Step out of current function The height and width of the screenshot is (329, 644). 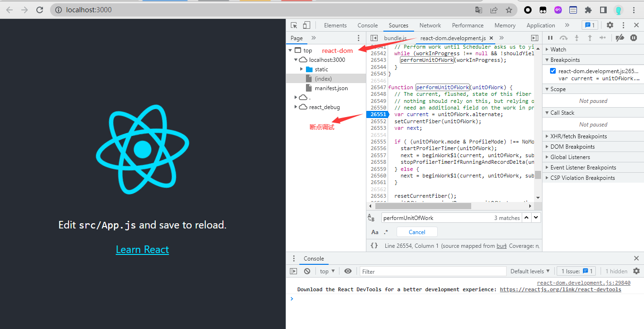pos(590,38)
